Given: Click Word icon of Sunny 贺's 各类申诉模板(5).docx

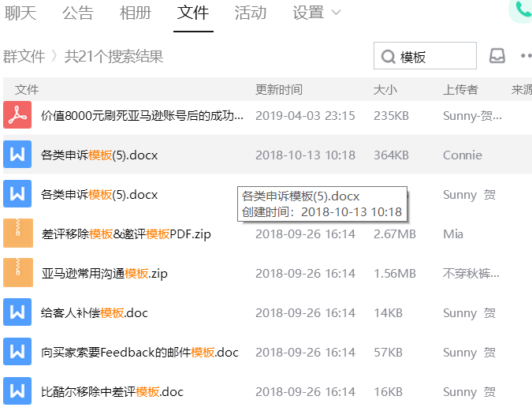Looking at the screenshot, I should (x=17, y=193).
